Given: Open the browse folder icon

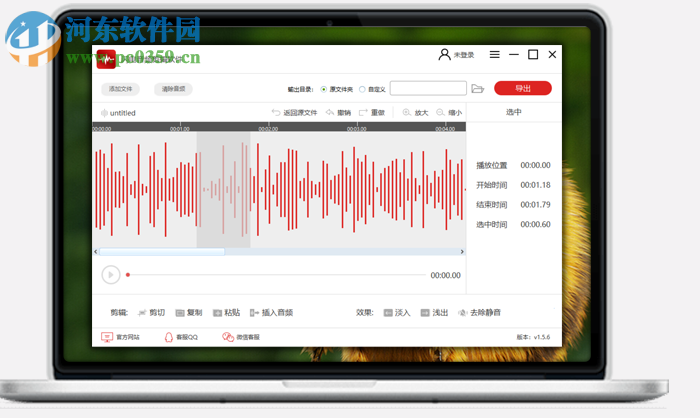Looking at the screenshot, I should [478, 88].
